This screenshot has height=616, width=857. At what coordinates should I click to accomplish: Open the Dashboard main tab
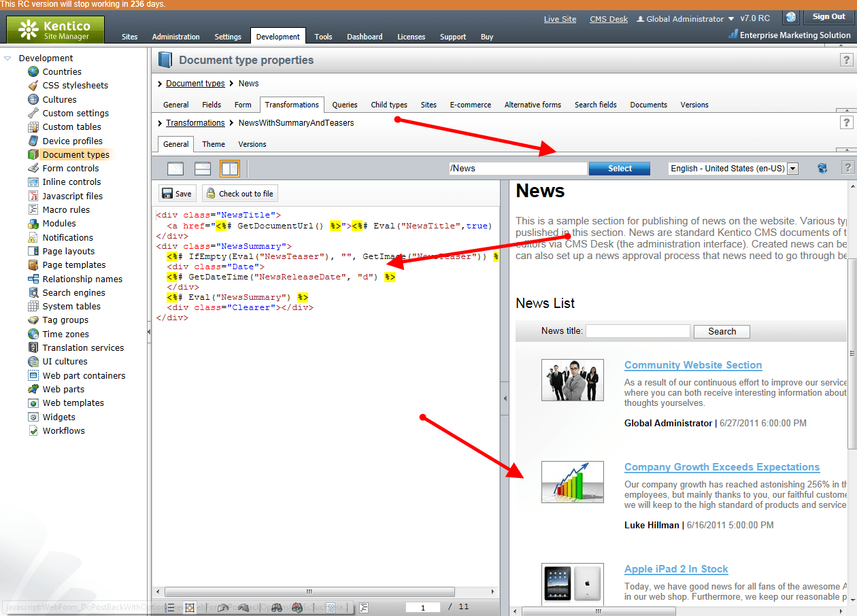365,37
